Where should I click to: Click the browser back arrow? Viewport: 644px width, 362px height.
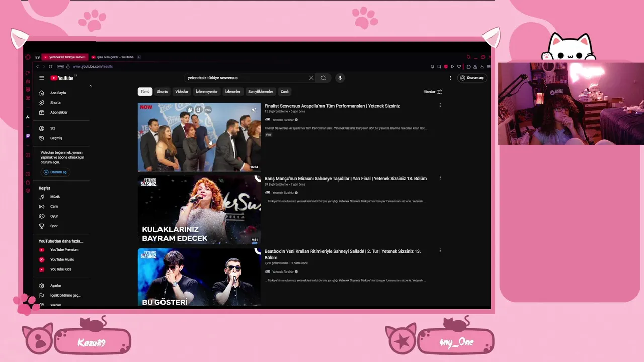click(37, 67)
